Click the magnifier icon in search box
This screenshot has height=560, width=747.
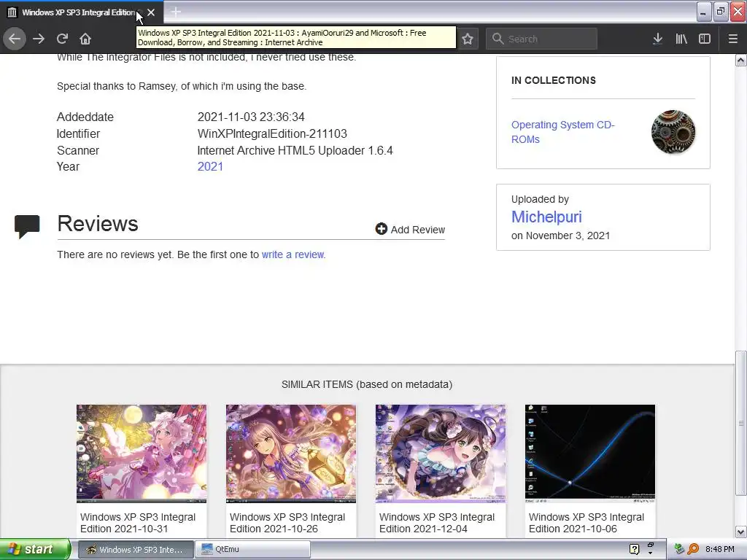tap(498, 39)
